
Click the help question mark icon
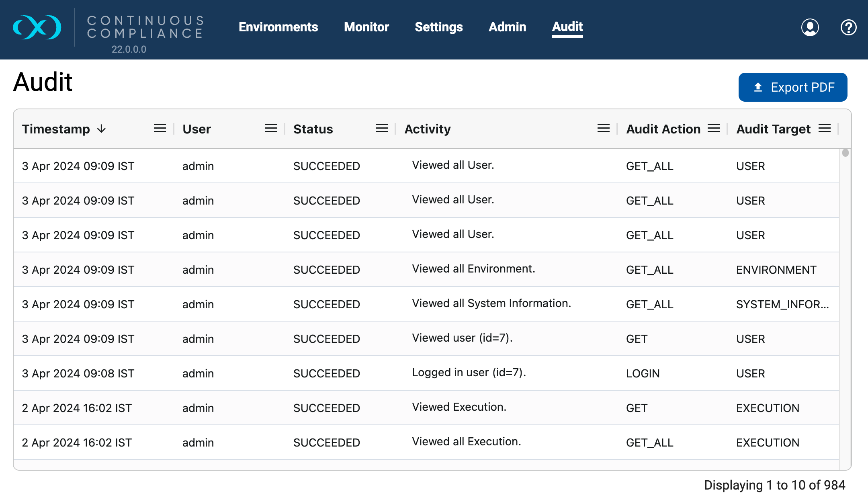(848, 27)
